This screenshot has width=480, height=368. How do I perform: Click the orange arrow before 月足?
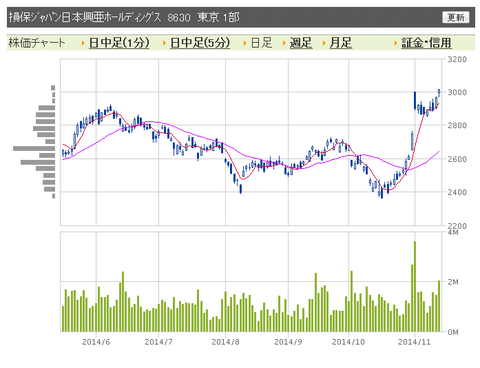[324, 43]
